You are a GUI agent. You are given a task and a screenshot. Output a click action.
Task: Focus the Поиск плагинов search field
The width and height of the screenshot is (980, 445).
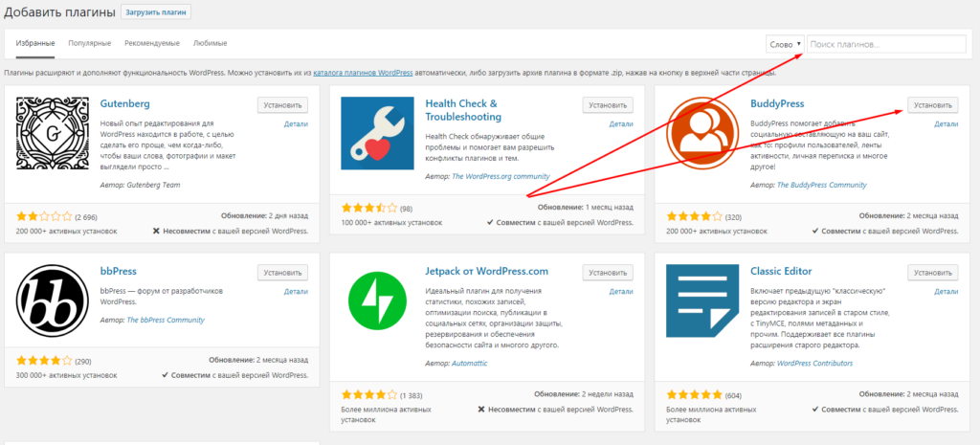click(x=886, y=44)
